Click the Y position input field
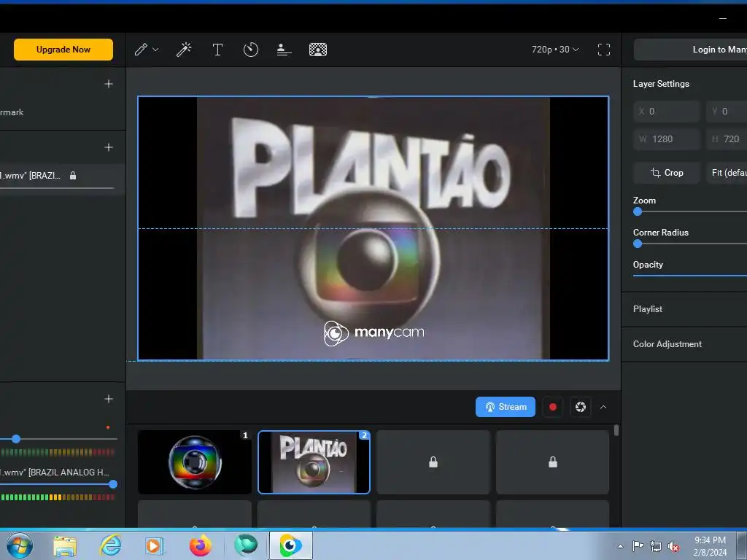 coord(727,112)
